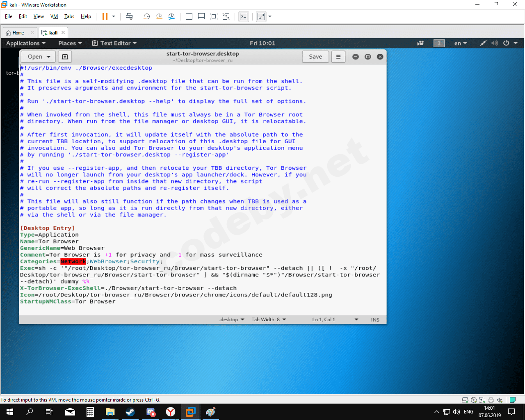Viewport: 525px width, 420px height.
Task: Select workspace 1 indicator
Action: point(439,43)
